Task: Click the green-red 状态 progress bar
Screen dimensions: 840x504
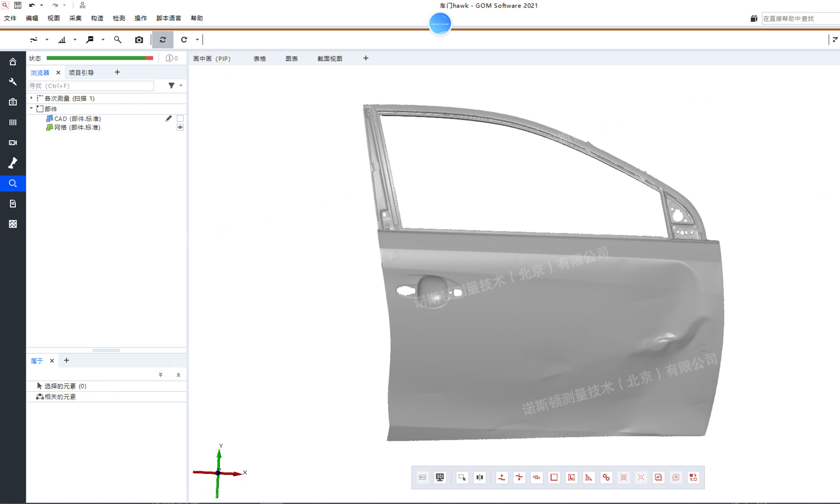Action: [99, 58]
